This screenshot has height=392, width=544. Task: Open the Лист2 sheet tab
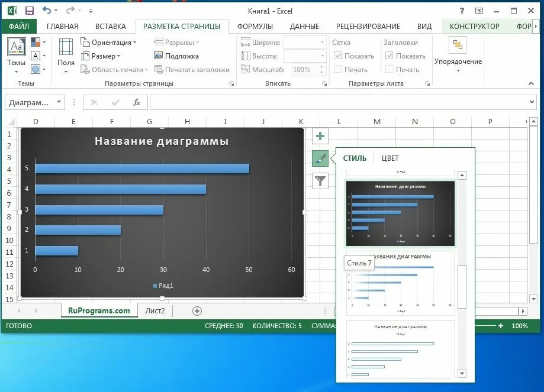(155, 311)
